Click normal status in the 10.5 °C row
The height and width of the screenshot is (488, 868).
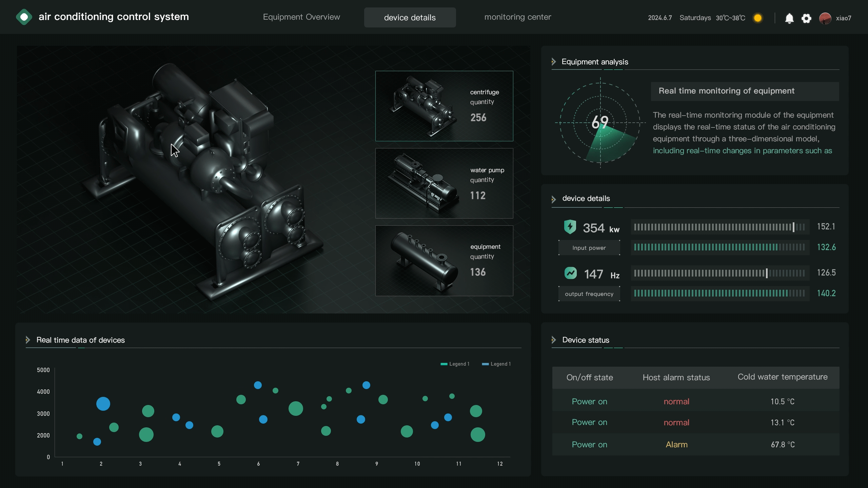pyautogui.click(x=676, y=402)
